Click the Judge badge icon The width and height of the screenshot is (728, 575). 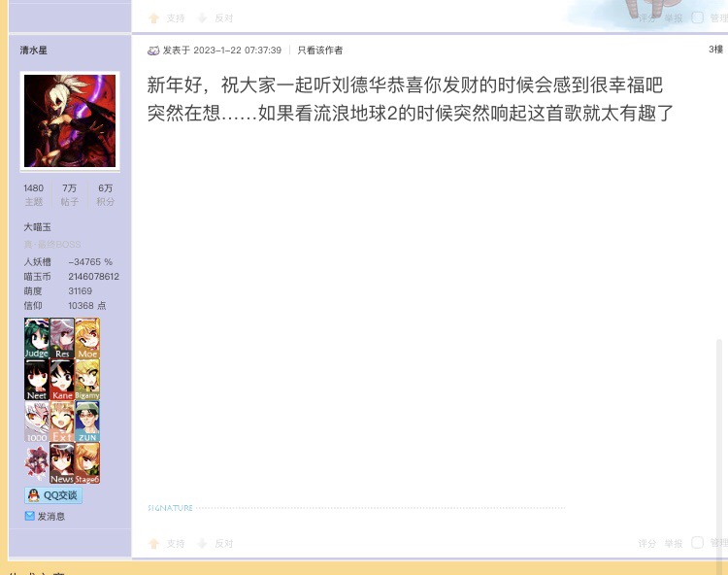pos(37,339)
